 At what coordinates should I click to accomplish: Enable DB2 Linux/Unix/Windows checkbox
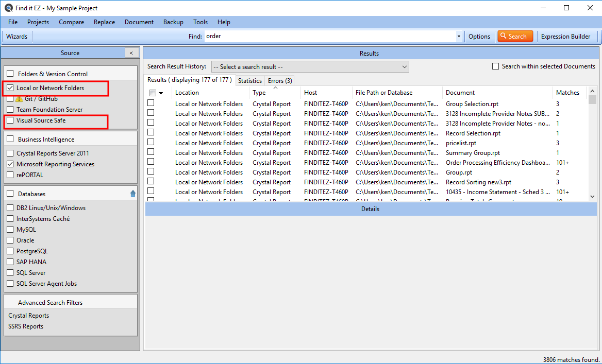click(10, 208)
